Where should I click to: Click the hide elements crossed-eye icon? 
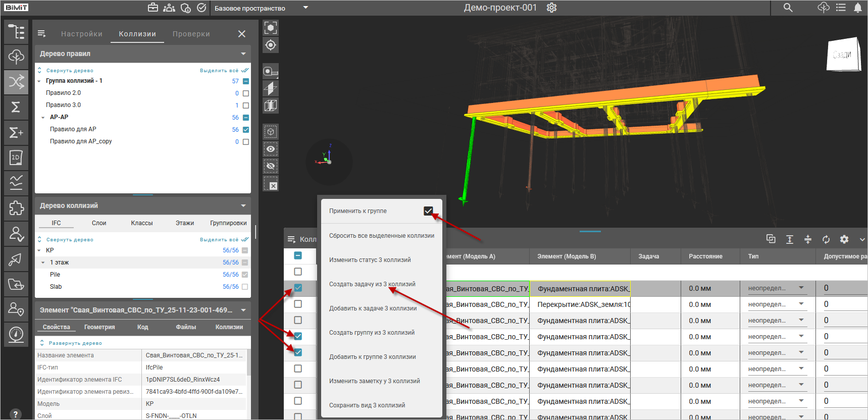click(271, 166)
